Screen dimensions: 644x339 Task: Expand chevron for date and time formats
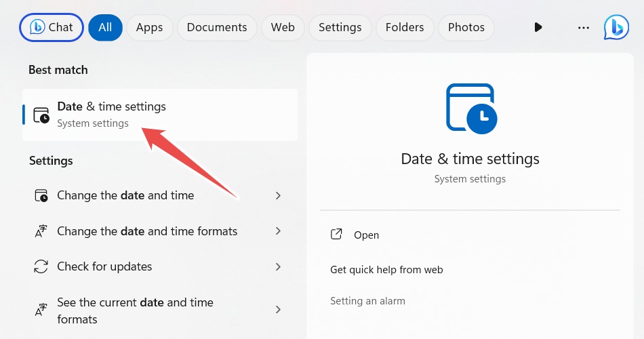pyautogui.click(x=278, y=231)
